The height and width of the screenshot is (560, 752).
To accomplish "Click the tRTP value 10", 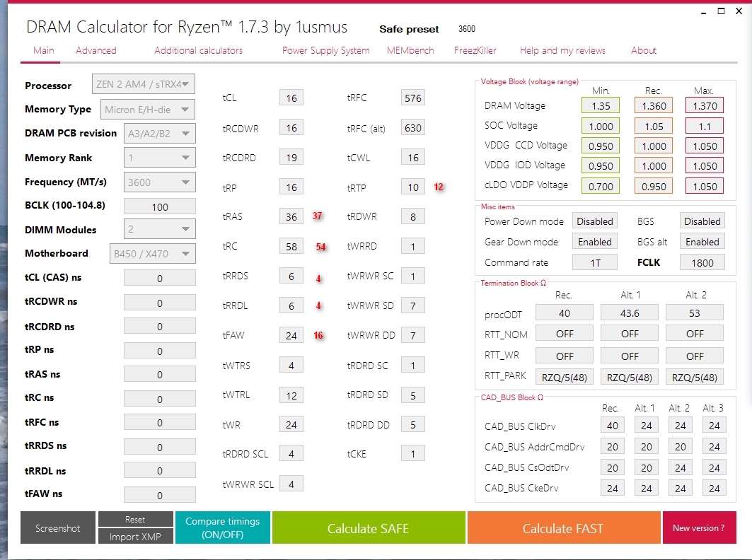I will (x=413, y=187).
